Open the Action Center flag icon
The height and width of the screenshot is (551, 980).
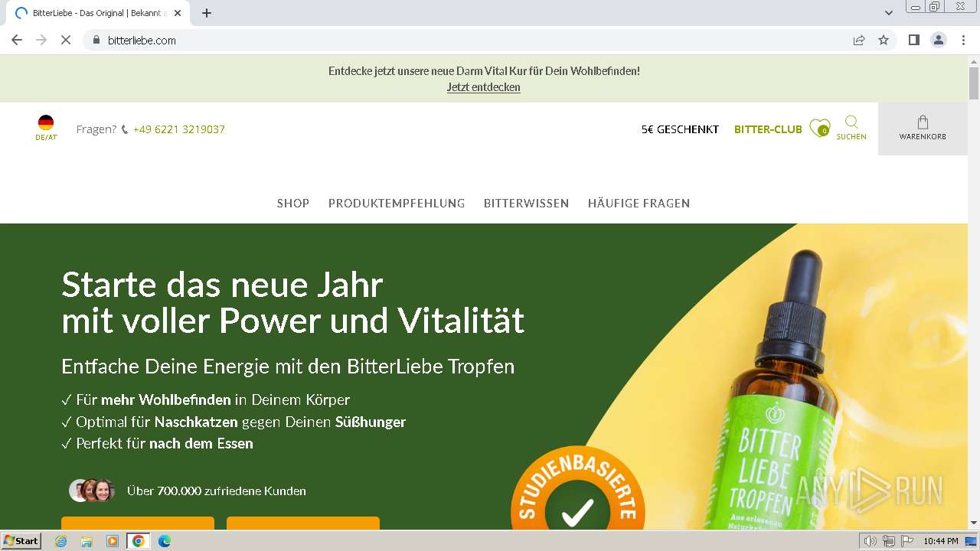pos(906,541)
